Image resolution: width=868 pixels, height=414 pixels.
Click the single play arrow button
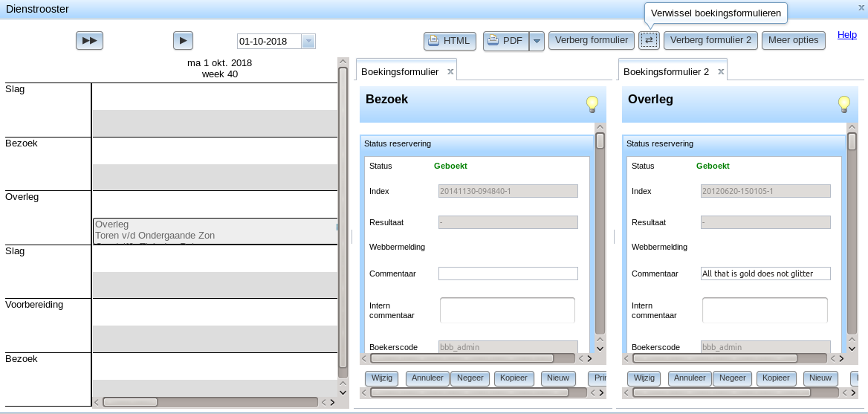click(184, 40)
